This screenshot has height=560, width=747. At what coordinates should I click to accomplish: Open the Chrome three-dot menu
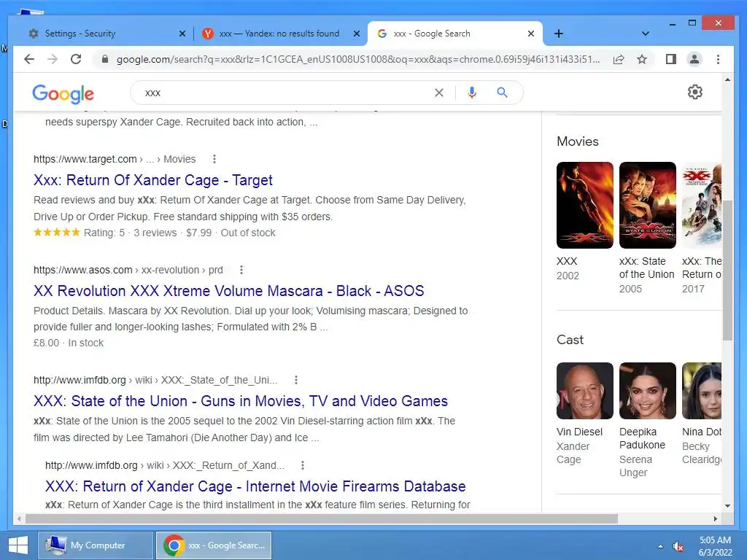click(x=718, y=59)
